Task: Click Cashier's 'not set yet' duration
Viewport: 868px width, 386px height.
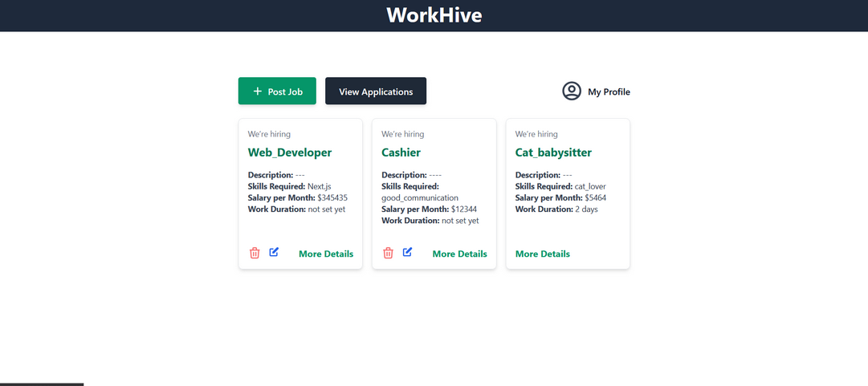Action: tap(460, 221)
